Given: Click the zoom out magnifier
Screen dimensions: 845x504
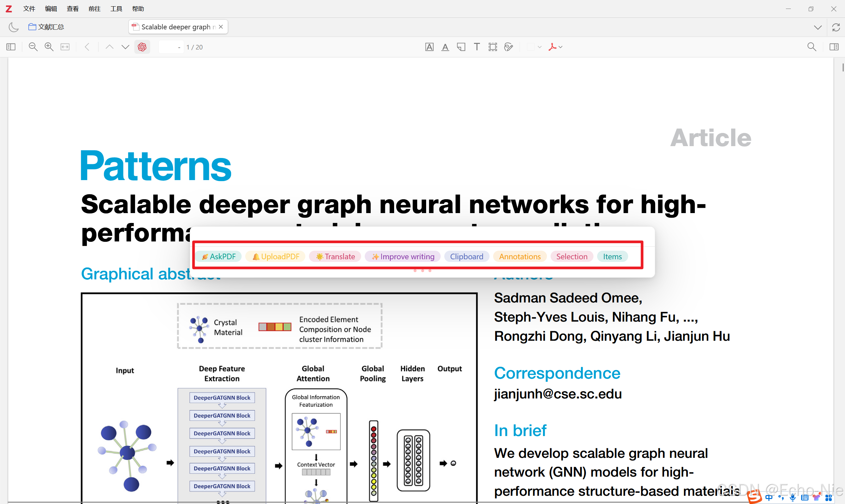Looking at the screenshot, I should [33, 47].
